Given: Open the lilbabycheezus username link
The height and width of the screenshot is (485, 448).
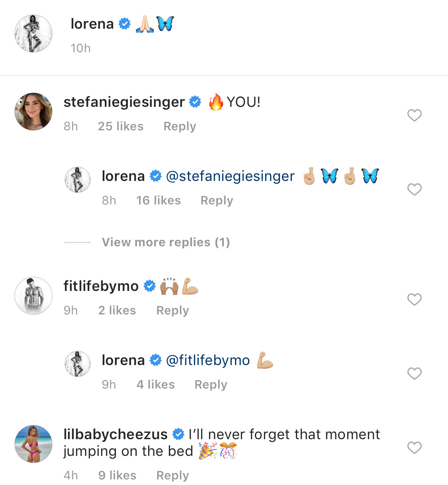Looking at the screenshot, I should click(x=115, y=434).
